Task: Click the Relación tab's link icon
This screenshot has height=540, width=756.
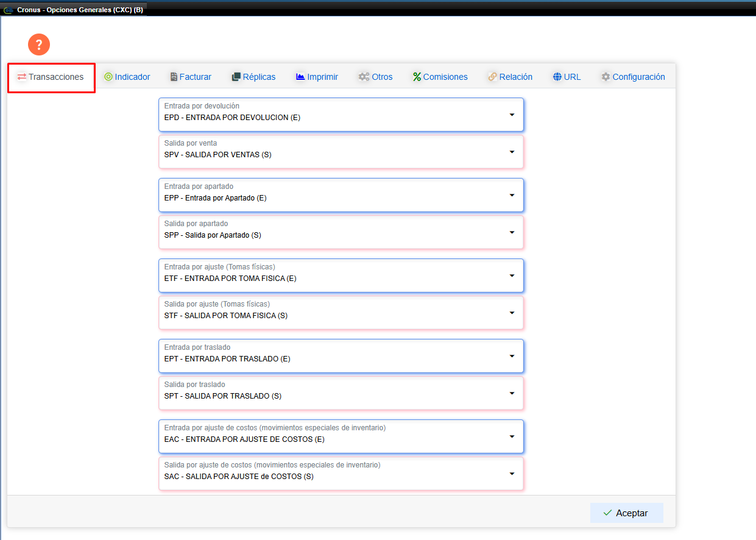Action: coord(492,77)
